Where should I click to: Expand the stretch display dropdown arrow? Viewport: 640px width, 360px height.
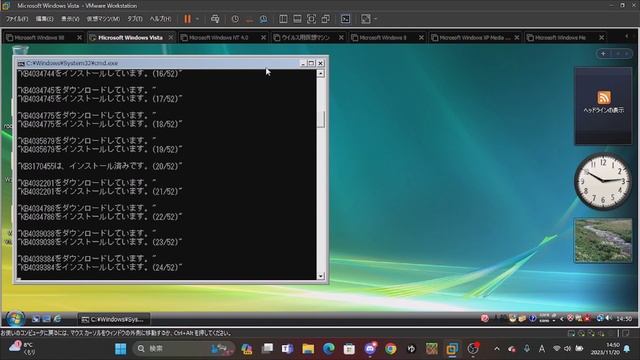376,19
